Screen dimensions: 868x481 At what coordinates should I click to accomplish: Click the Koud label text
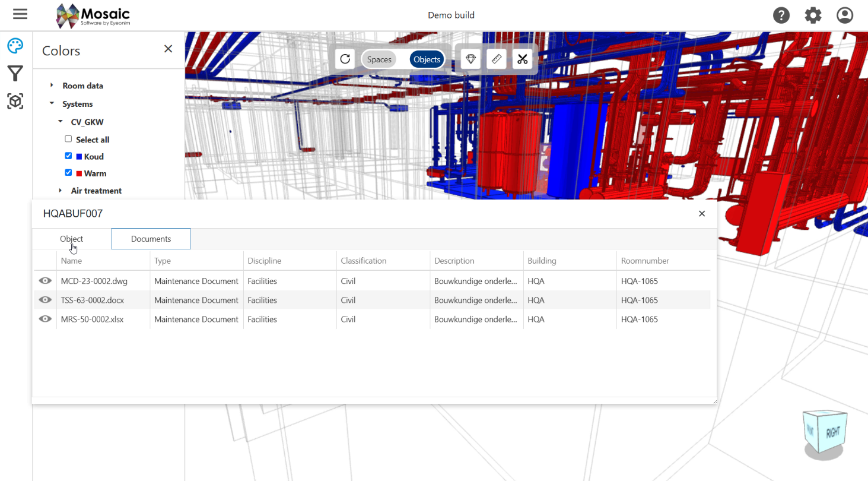(94, 157)
